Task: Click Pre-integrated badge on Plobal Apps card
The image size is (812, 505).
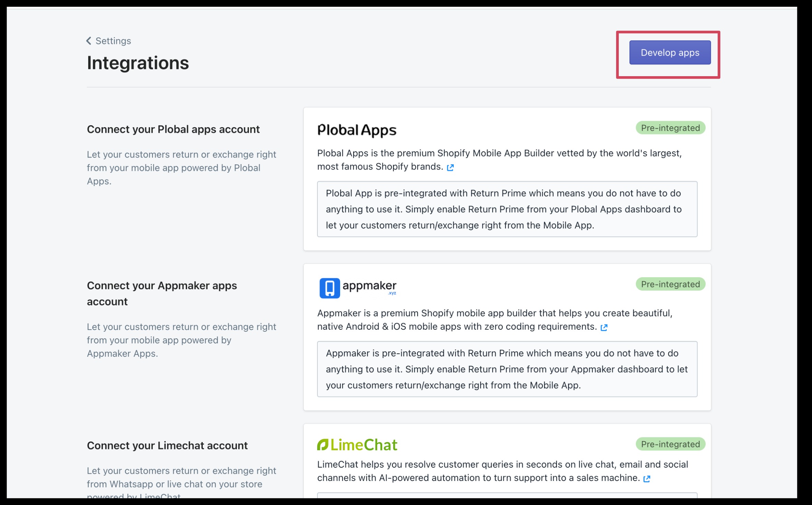Action: click(670, 128)
